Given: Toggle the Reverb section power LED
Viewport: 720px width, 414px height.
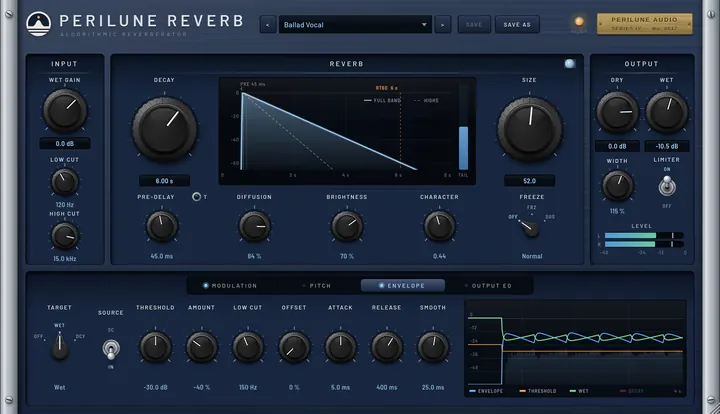Looking at the screenshot, I should pyautogui.click(x=569, y=64).
